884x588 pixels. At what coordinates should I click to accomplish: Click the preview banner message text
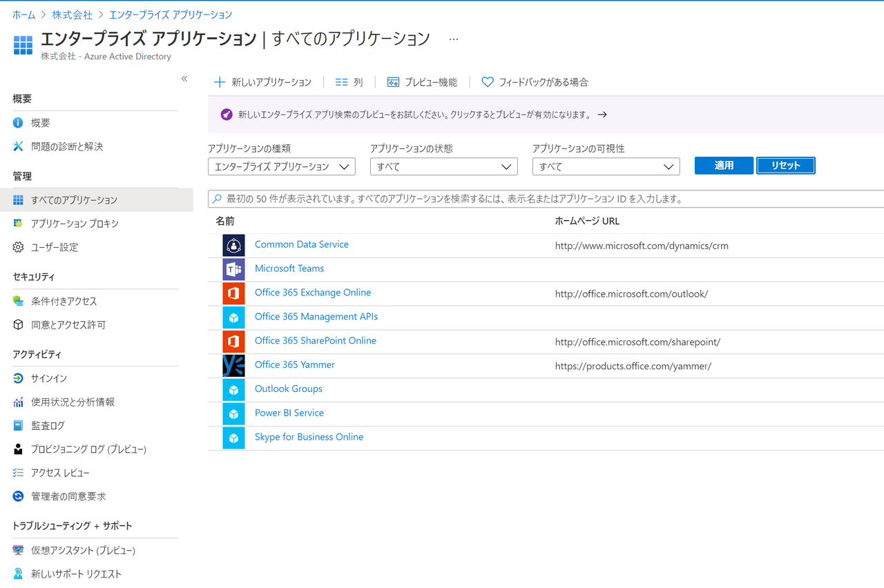pos(414,115)
